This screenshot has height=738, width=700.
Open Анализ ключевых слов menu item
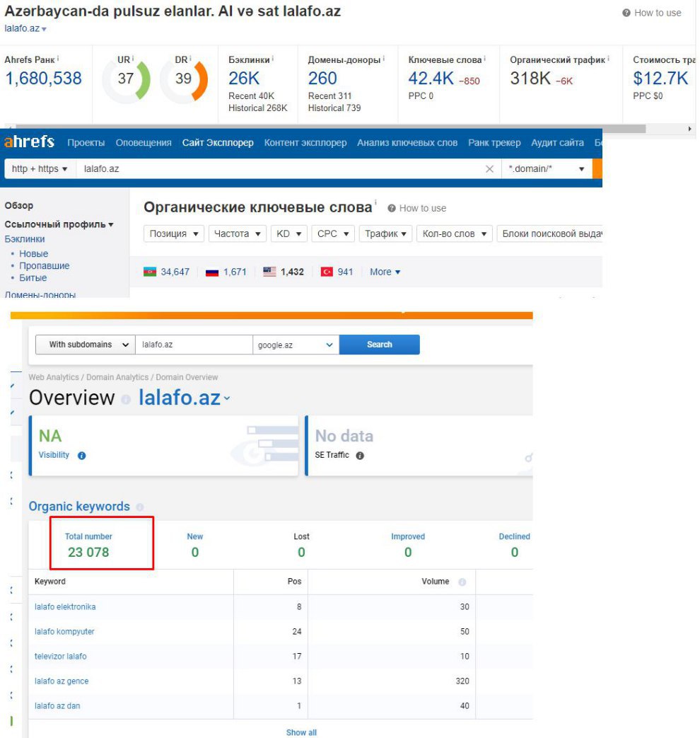[x=407, y=143]
